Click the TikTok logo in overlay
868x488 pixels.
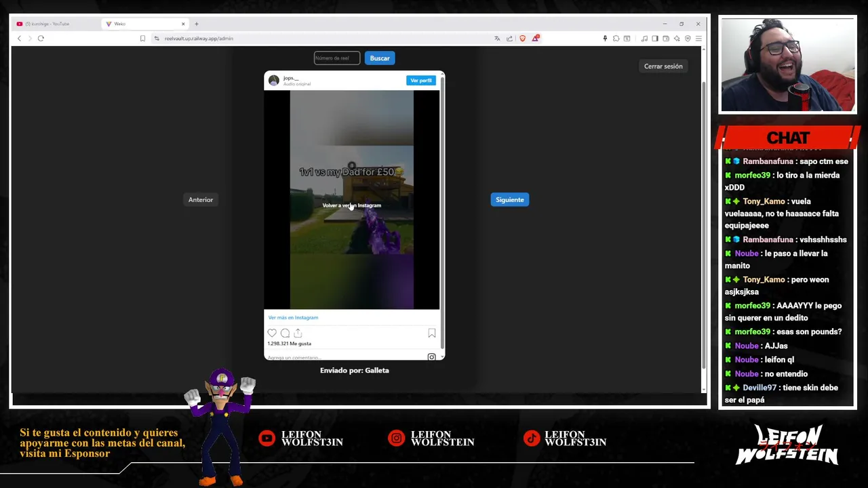click(532, 439)
